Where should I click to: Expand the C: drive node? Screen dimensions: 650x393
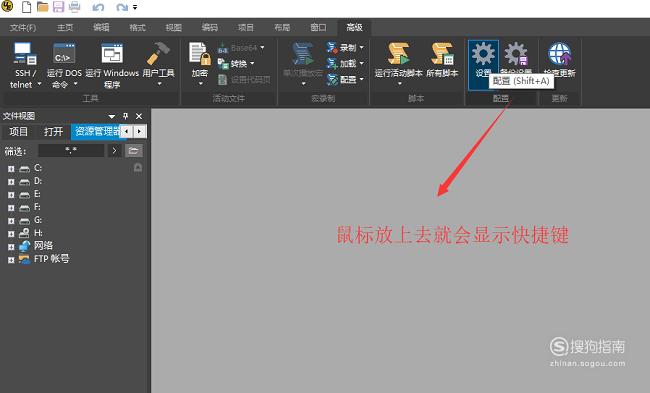[x=11, y=169]
